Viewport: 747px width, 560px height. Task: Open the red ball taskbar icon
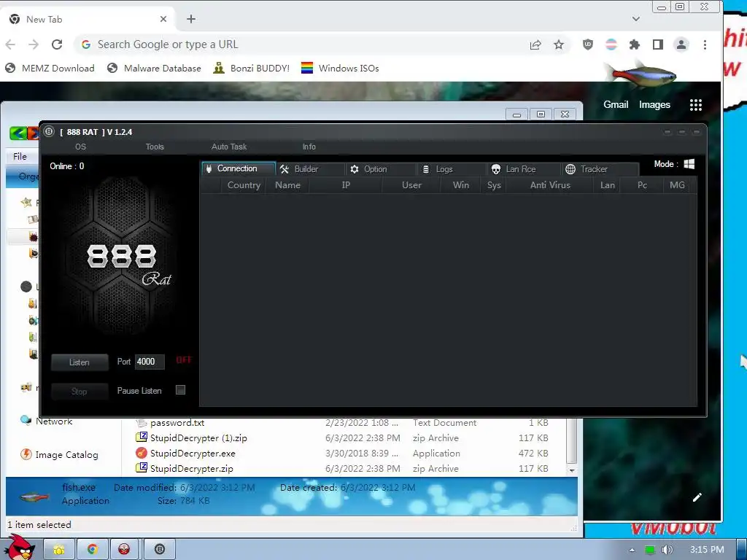coord(124,550)
